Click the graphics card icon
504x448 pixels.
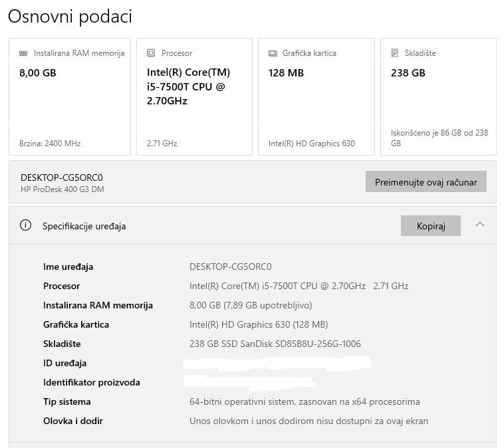[273, 53]
